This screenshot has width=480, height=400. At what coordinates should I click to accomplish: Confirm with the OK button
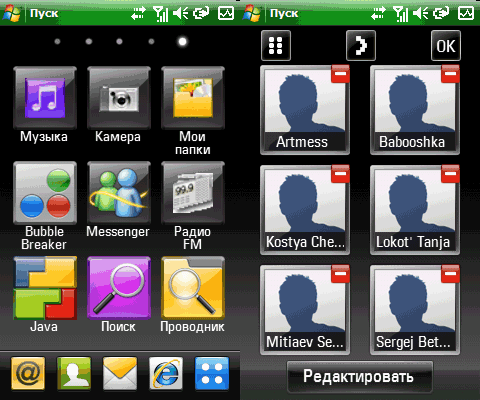(x=446, y=46)
